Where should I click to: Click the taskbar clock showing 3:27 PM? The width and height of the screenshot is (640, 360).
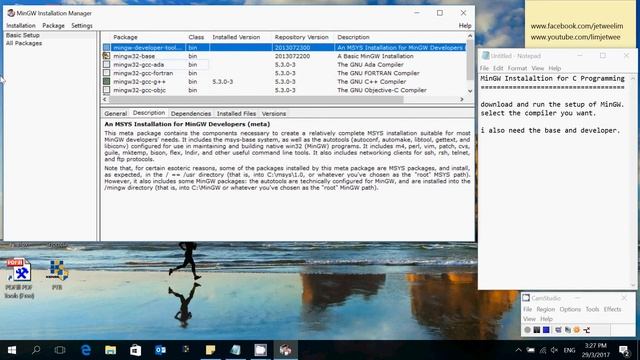[x=595, y=350]
